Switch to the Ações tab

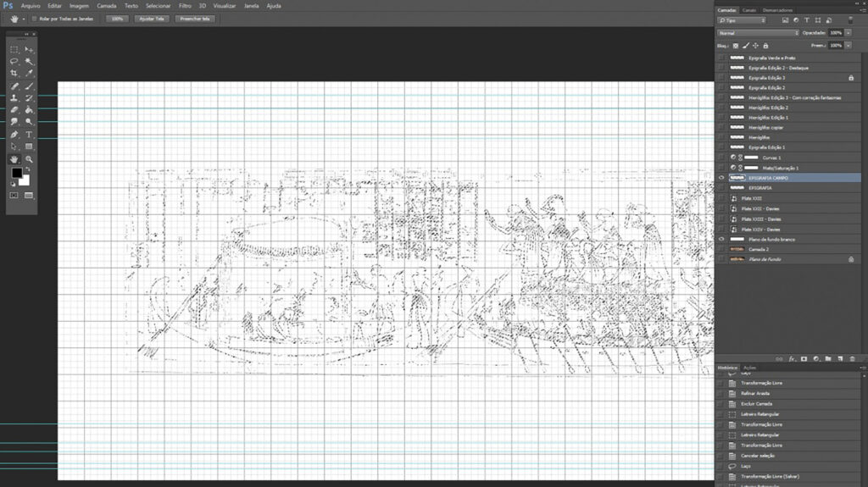coord(749,368)
